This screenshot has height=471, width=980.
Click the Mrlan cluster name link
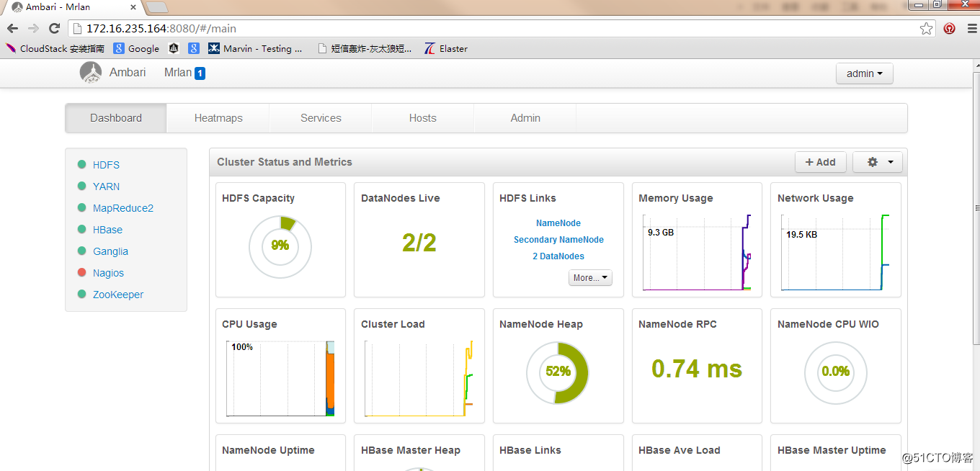pos(178,73)
